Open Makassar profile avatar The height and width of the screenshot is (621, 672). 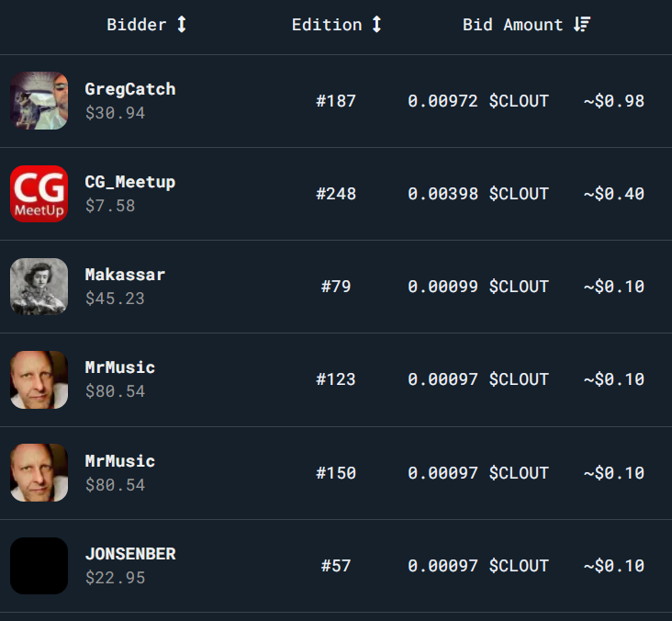(x=39, y=287)
